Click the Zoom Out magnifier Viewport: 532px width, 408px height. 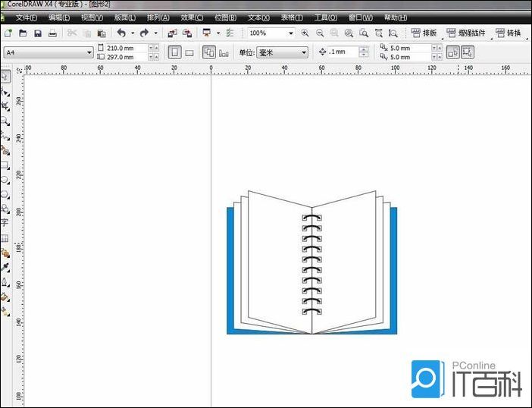tap(320, 33)
